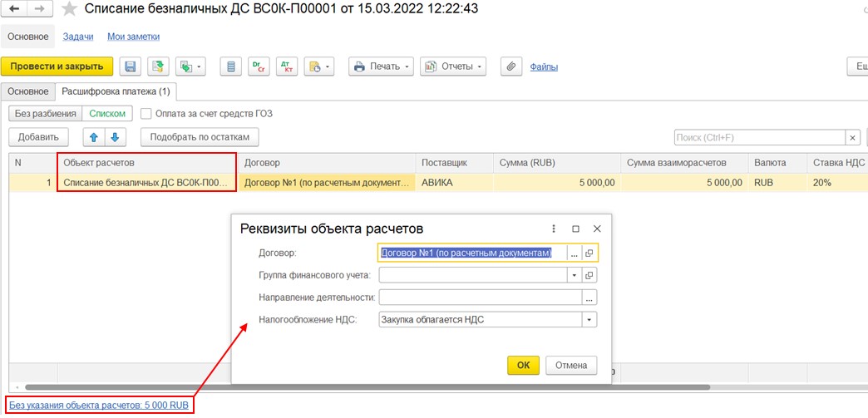Enable 'Оплата за счет средств ГОЗ' checkbox
This screenshot has width=868, height=418.
coord(146,114)
